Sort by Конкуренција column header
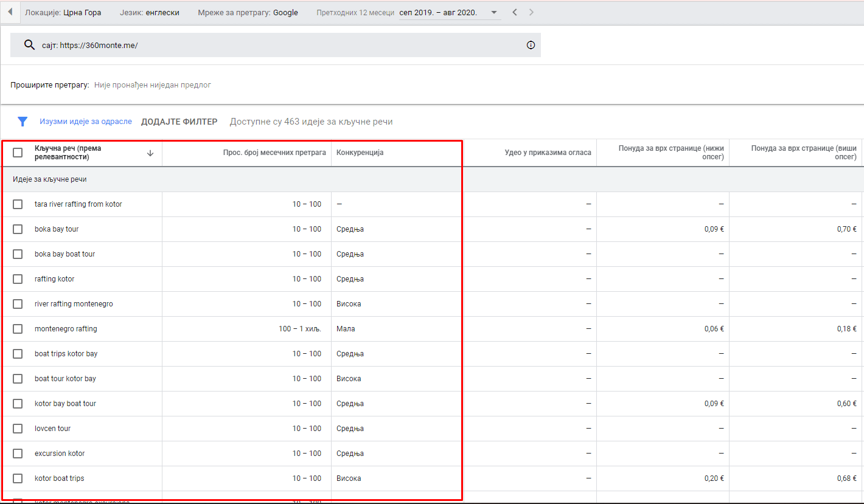The width and height of the screenshot is (864, 504). [360, 153]
